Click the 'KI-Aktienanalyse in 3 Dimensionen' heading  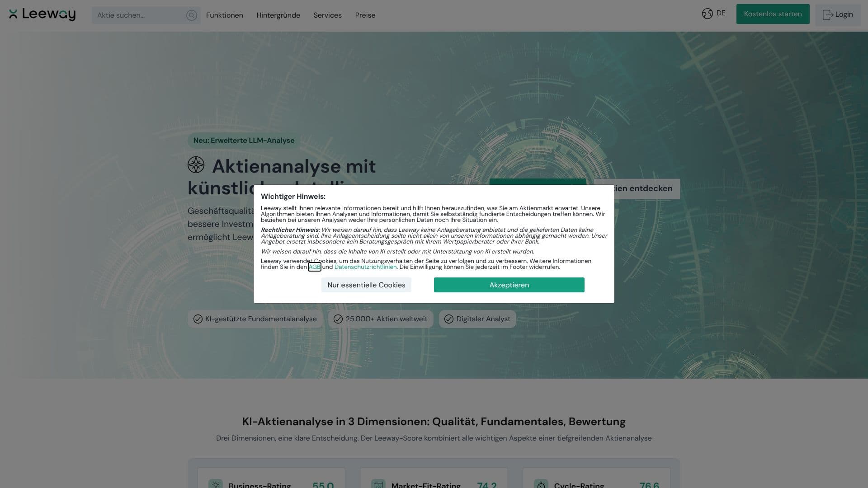434,422
